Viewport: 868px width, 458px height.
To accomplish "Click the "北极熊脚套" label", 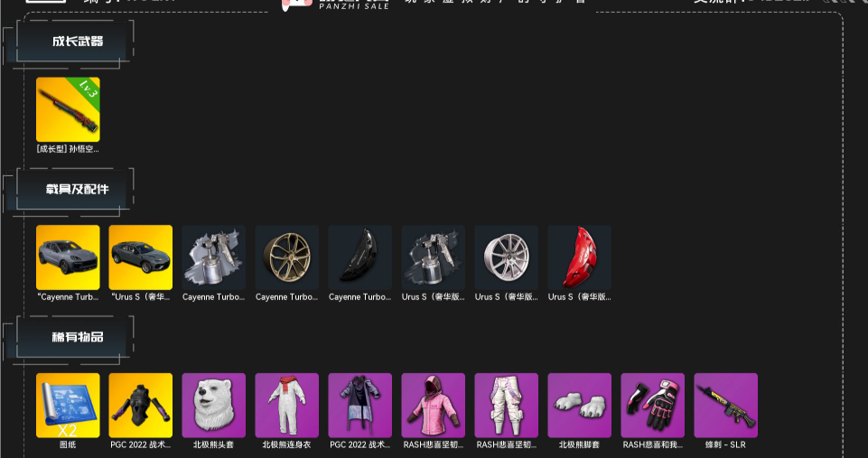I will 580,444.
